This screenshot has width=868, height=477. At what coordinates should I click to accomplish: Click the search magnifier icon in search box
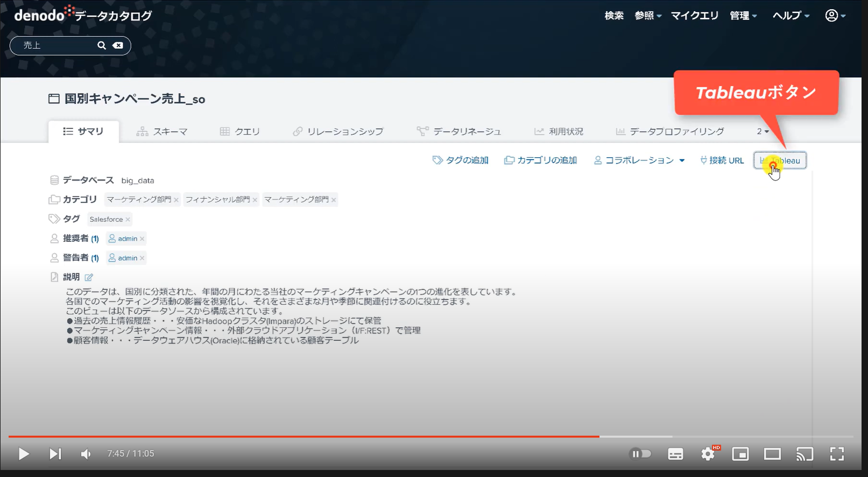tap(101, 46)
